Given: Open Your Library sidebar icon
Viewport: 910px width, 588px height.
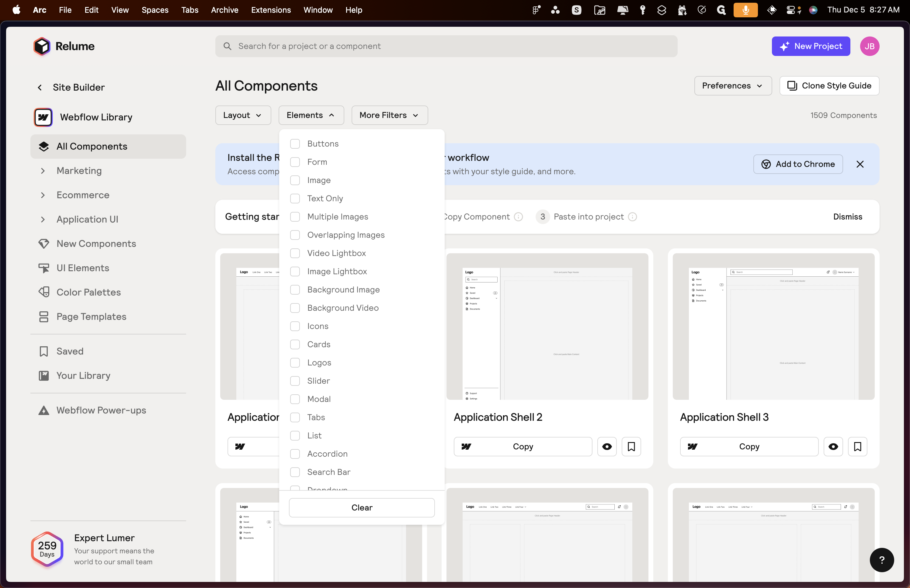Looking at the screenshot, I should (44, 376).
